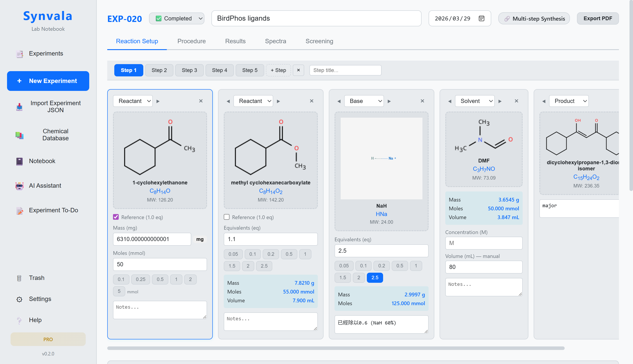Viewport: 633px width, 364px height.
Task: Move 1-cyclohexylethanone card right
Action: (x=158, y=101)
